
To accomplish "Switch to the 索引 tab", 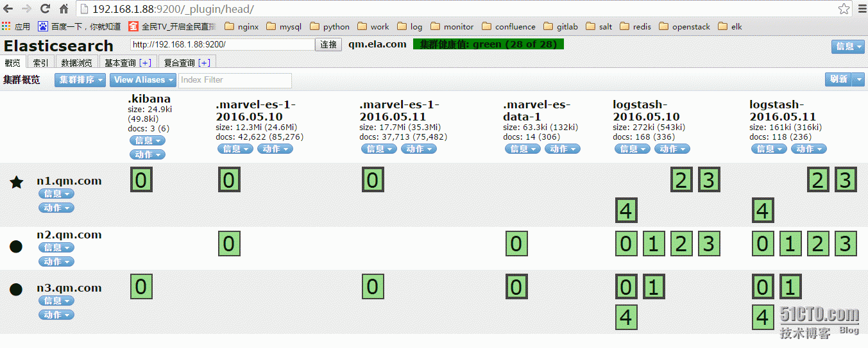I will point(40,62).
